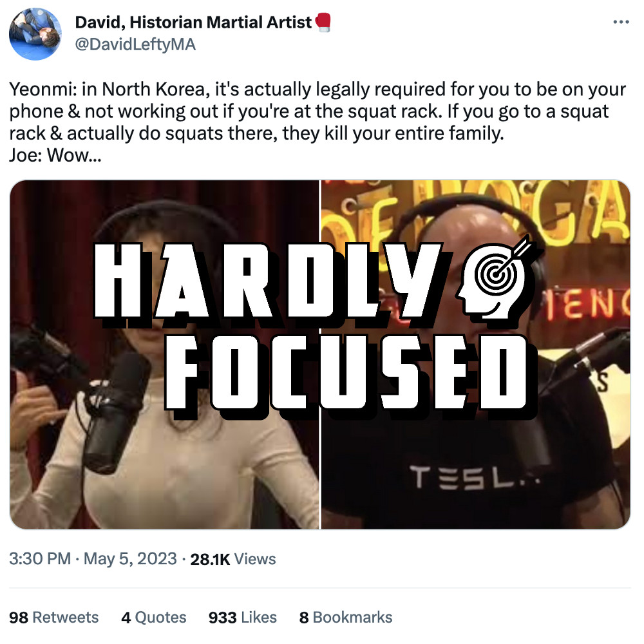Open the right image with Tesla shirt

click(476, 354)
